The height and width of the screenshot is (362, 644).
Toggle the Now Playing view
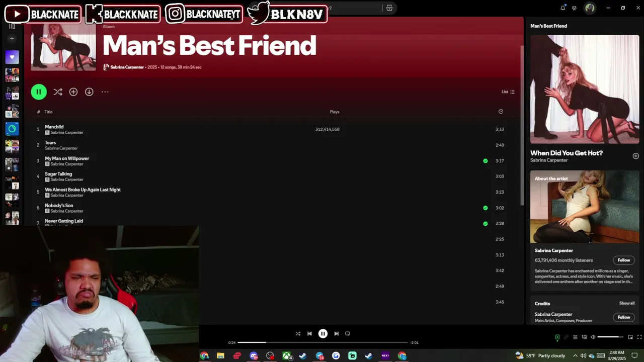click(557, 337)
